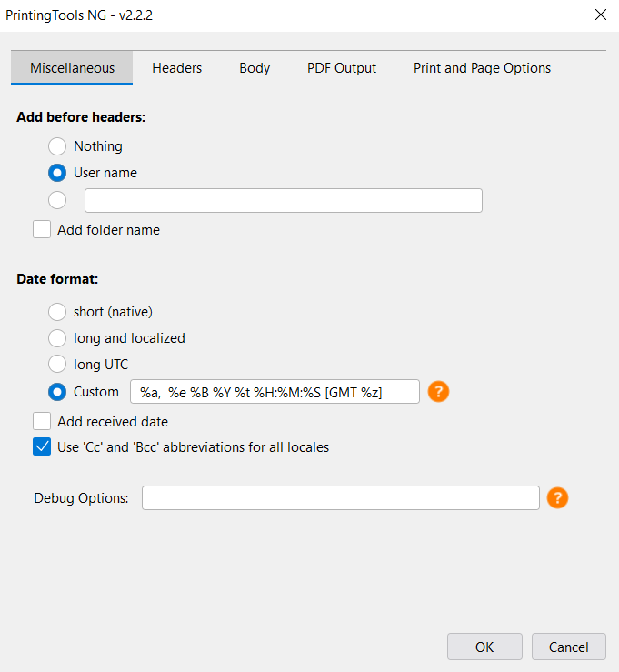The height and width of the screenshot is (672, 619).
Task: Choose long UTC date format
Action: point(57,365)
